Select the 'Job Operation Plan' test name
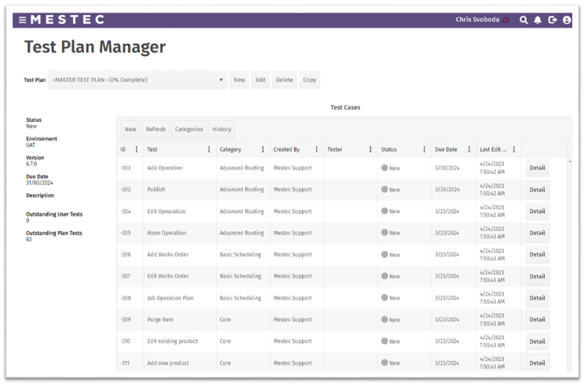 point(170,297)
